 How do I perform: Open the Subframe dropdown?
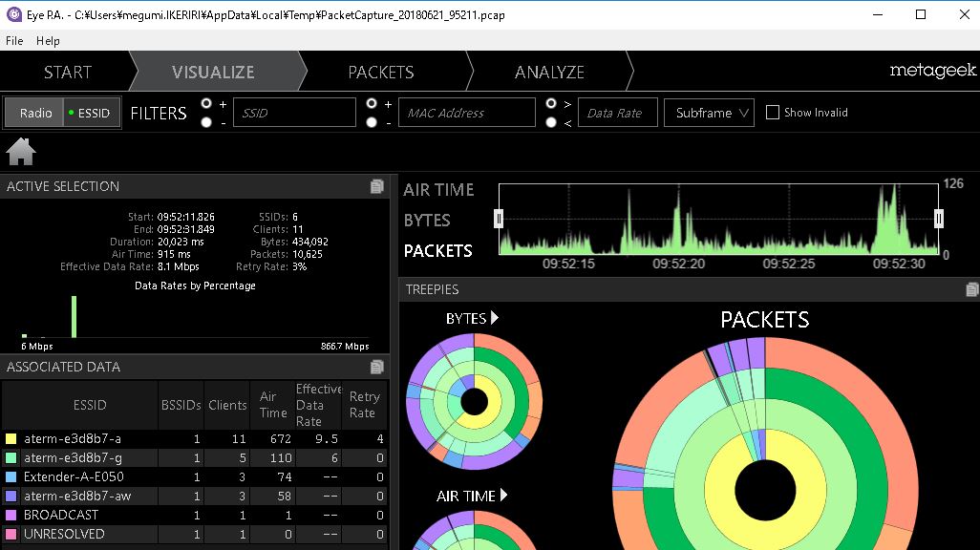click(710, 113)
